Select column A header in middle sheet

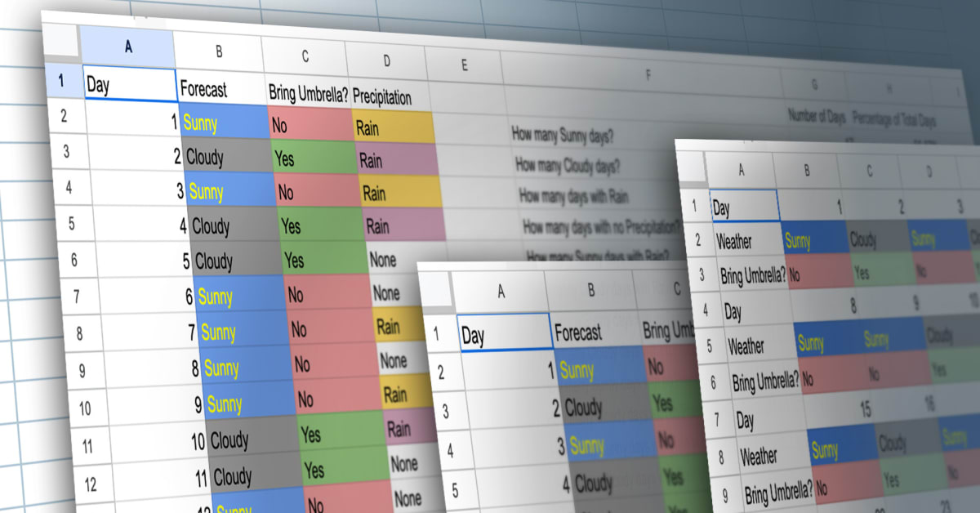click(501, 290)
